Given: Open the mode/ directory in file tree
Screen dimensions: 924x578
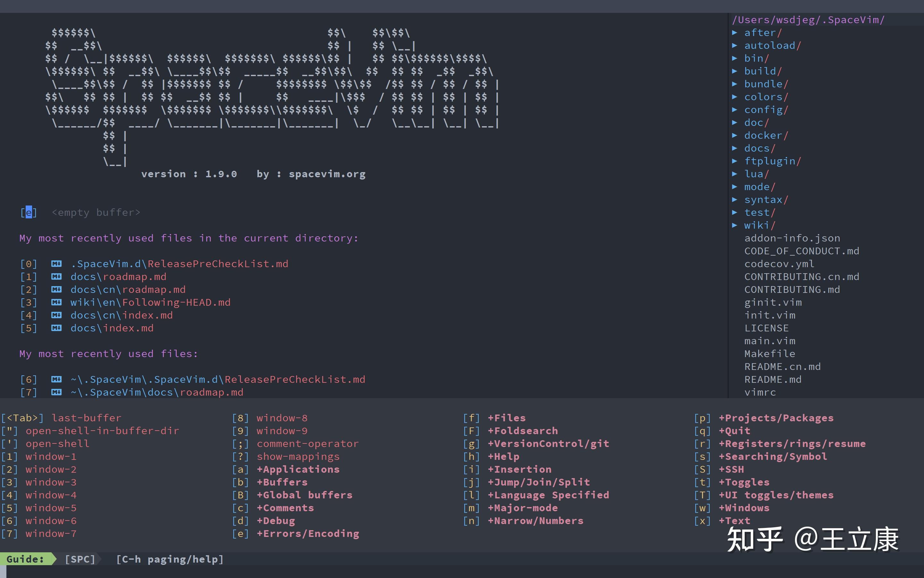Looking at the screenshot, I should 760,187.
